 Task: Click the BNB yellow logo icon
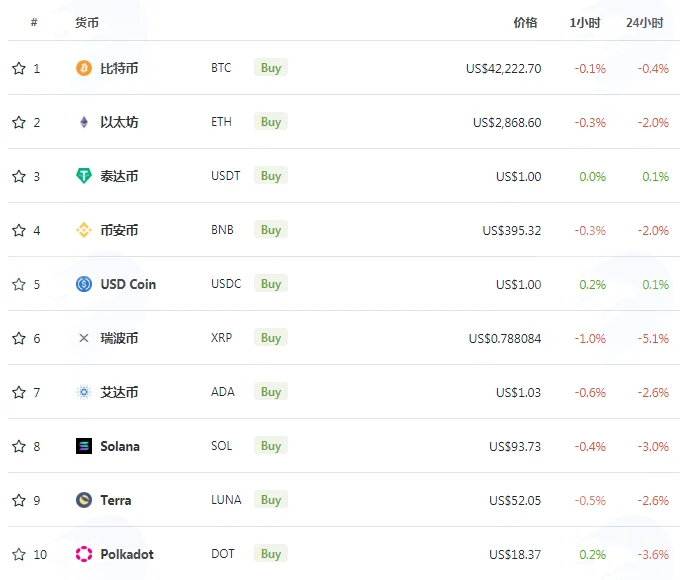pyautogui.click(x=84, y=230)
